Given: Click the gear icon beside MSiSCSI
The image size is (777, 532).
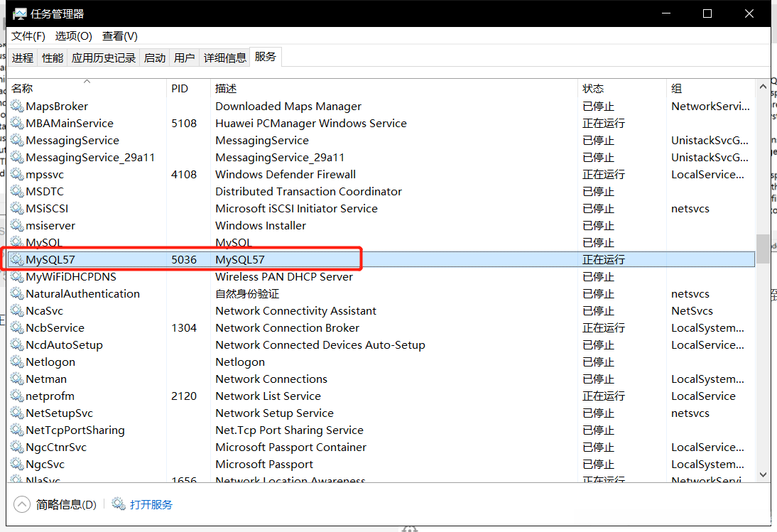Looking at the screenshot, I should point(17,208).
